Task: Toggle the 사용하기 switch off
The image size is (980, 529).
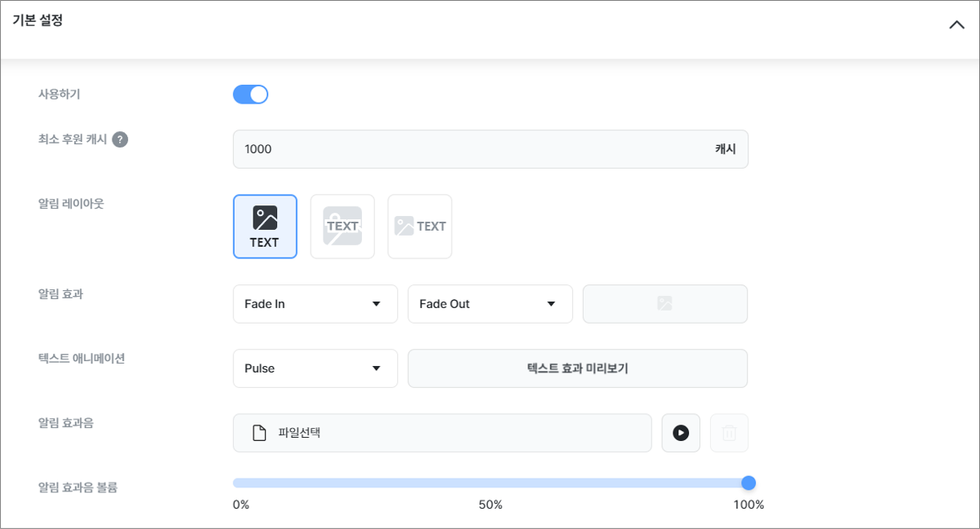Action: tap(250, 95)
